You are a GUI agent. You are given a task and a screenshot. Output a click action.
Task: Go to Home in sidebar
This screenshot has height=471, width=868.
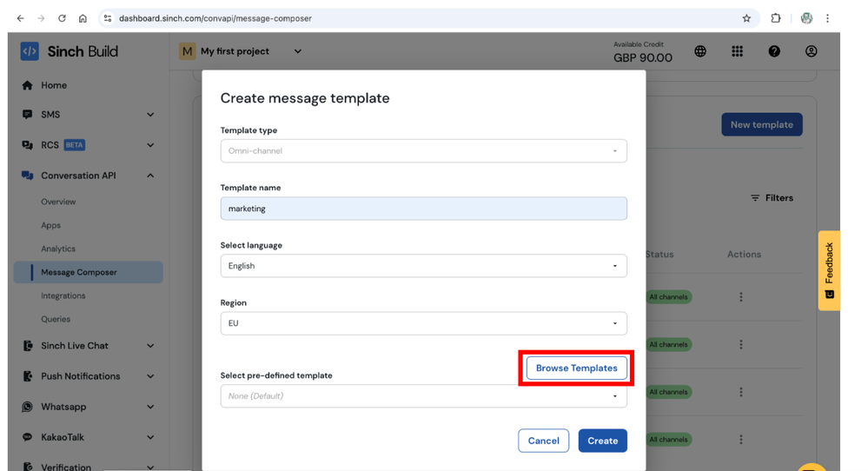pos(53,85)
